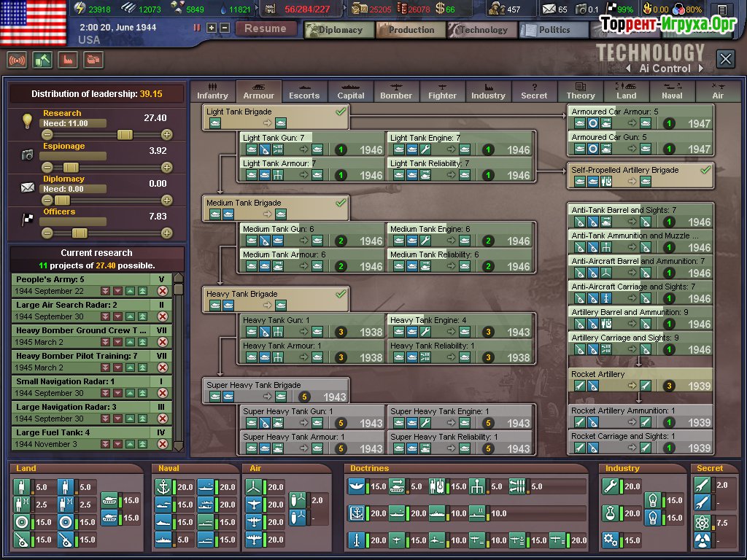This screenshot has width=747, height=560.
Task: Switch Ai Control with the left arrow
Action: 629,69
